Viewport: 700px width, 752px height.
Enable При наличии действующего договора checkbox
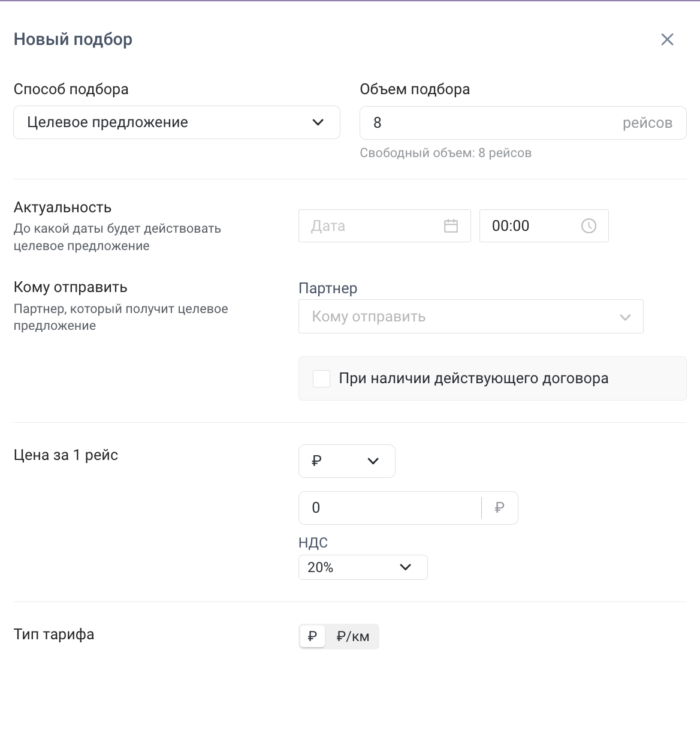click(322, 379)
